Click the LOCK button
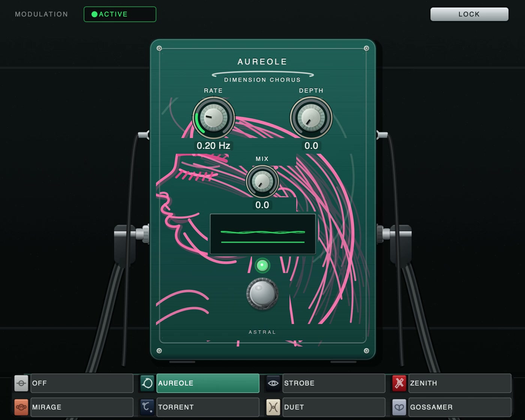The width and height of the screenshot is (525, 420). pyautogui.click(x=469, y=14)
